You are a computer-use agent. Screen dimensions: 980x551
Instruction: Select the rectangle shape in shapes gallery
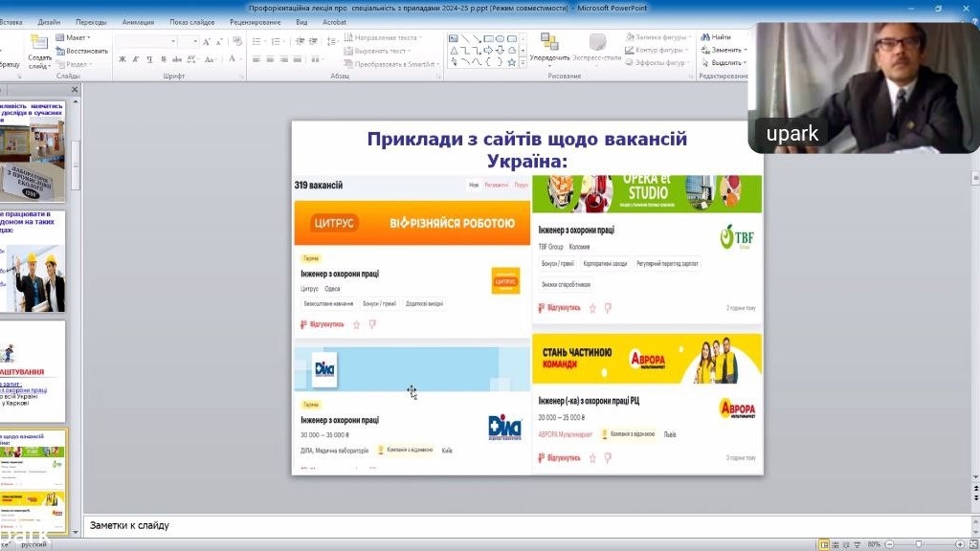pos(488,38)
